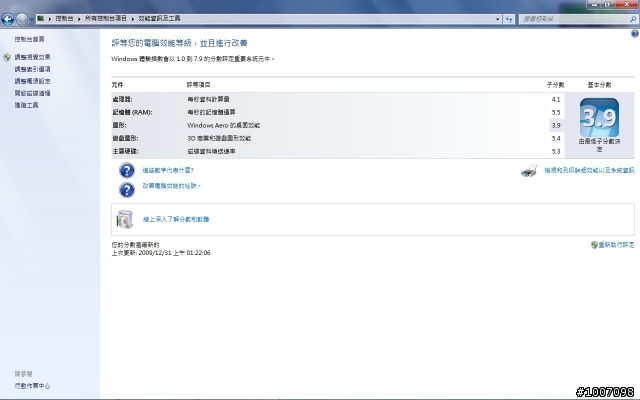Open 調整電源設定 sidebar link
This screenshot has width=640, height=400.
[33, 81]
